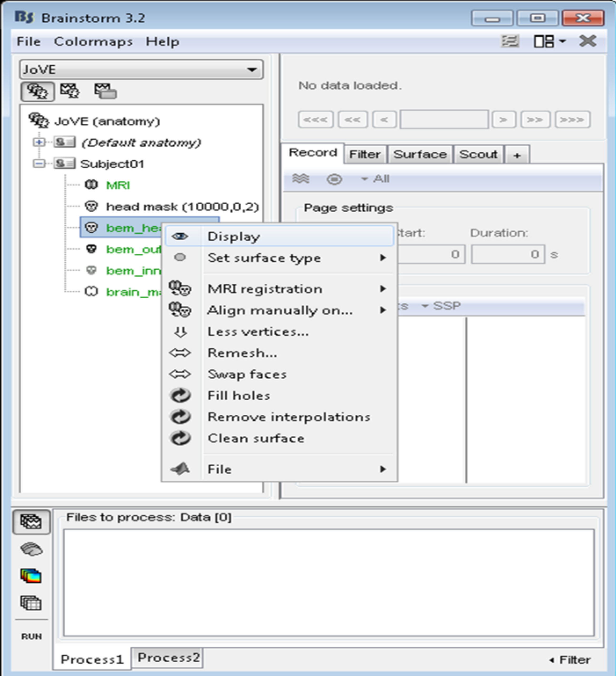
Task: Select the sources process tab icon
Action: 31,549
